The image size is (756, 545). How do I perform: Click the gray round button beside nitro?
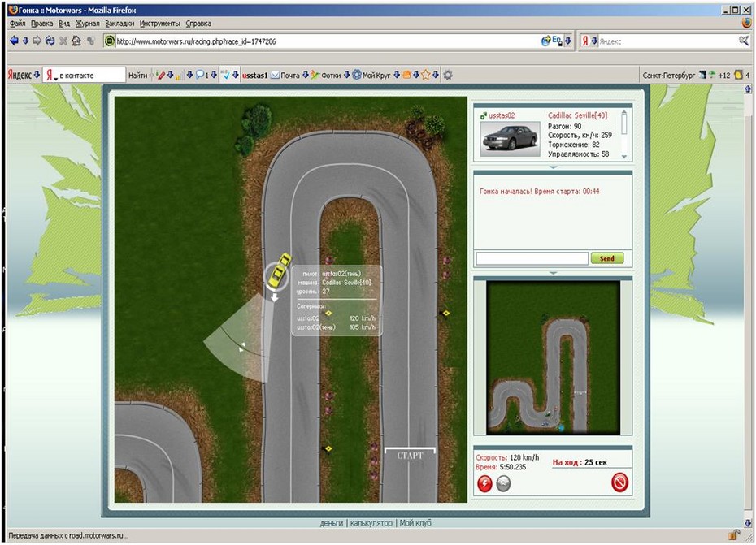[503, 483]
